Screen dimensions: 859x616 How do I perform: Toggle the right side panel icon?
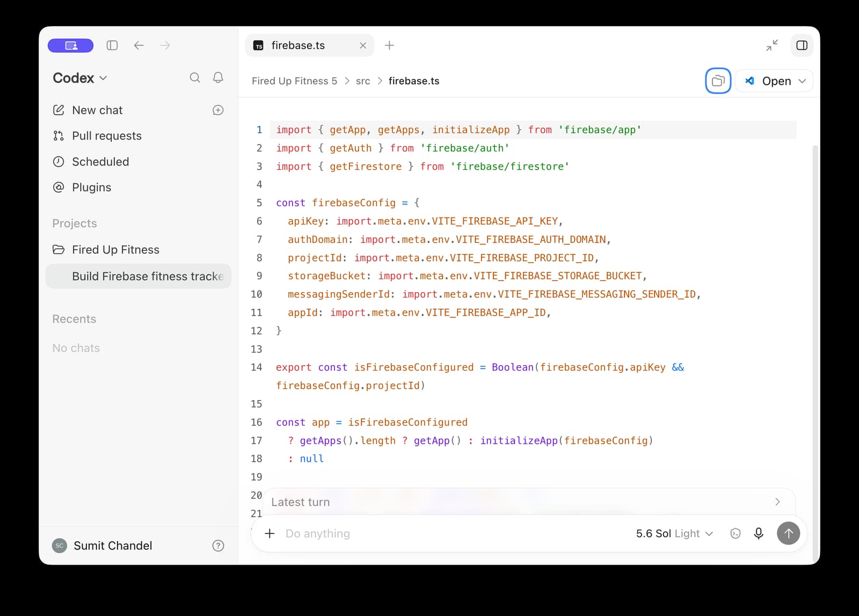click(x=802, y=46)
